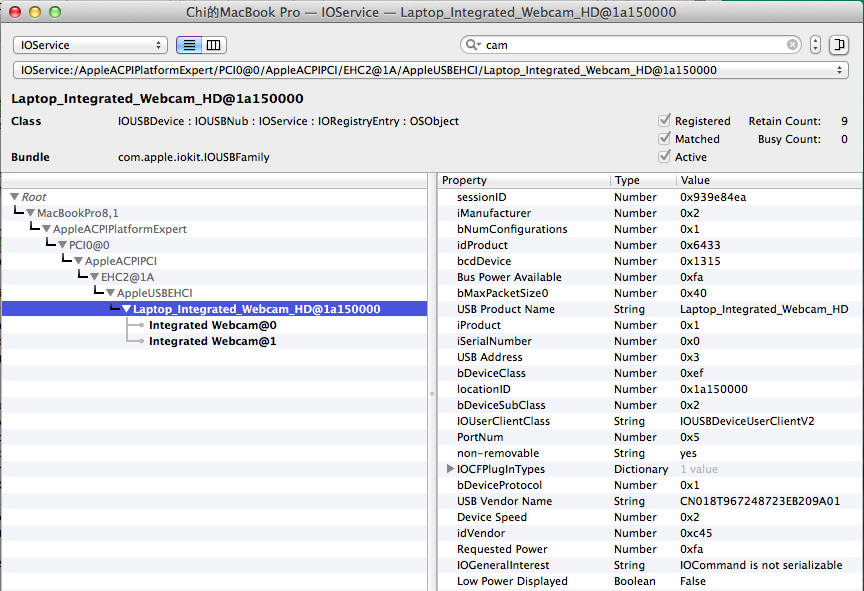Viewport: 864px width, 591px height.
Task: Open the IOService plane dropdown
Action: point(90,45)
